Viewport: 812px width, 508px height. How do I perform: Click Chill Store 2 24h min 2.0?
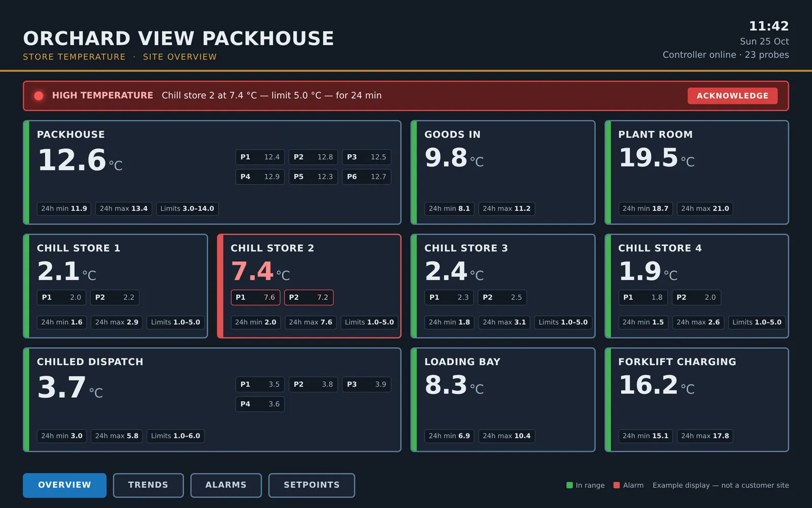[256, 323]
